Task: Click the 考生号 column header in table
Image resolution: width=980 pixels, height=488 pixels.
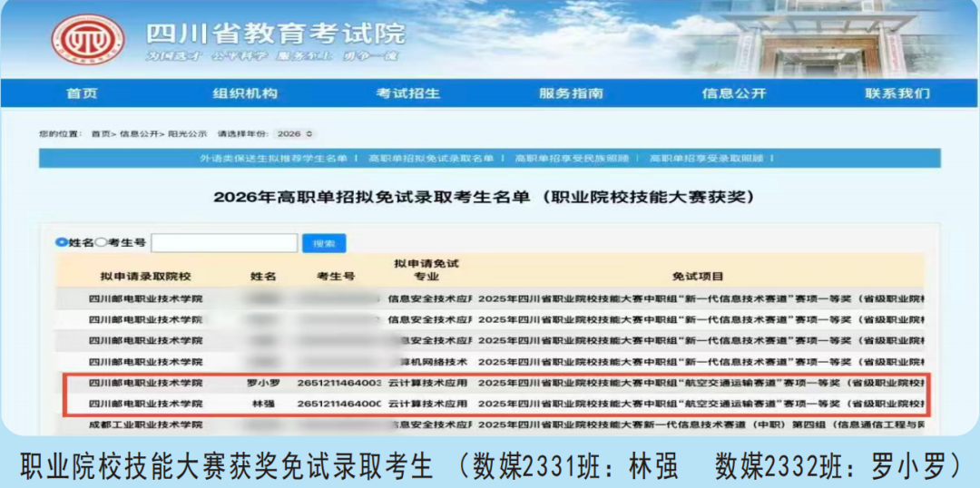Action: click(x=336, y=276)
